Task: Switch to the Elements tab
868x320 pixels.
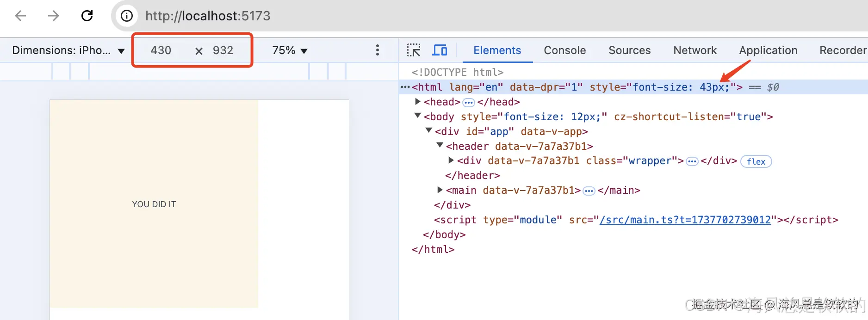Action: coord(497,50)
